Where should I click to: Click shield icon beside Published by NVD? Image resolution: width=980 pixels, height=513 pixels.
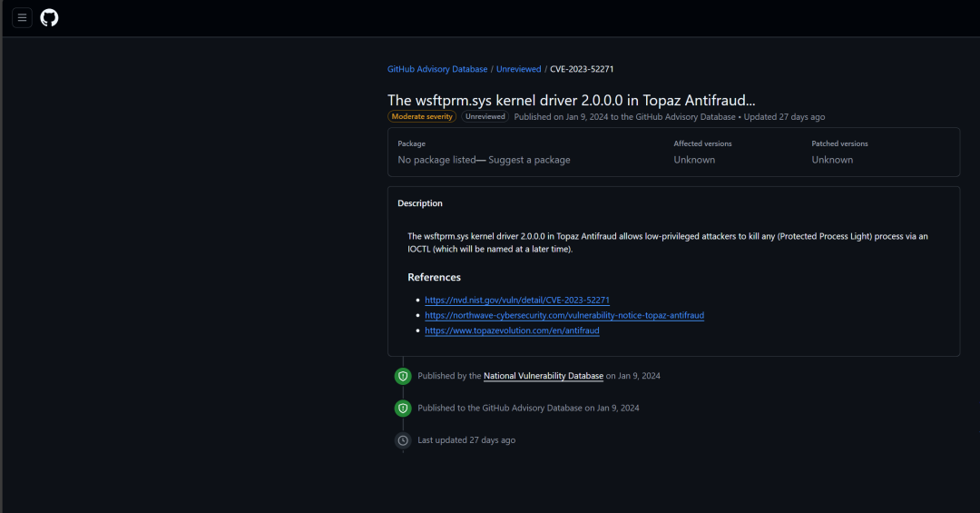point(403,376)
